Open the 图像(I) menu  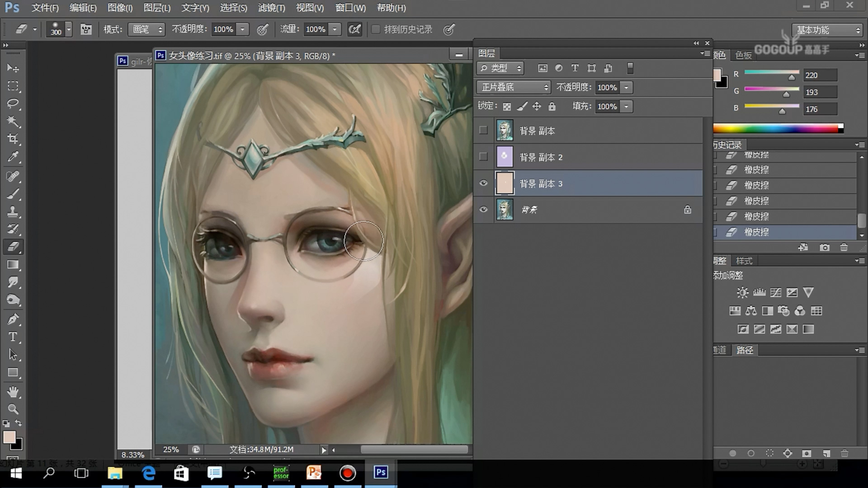[120, 8]
